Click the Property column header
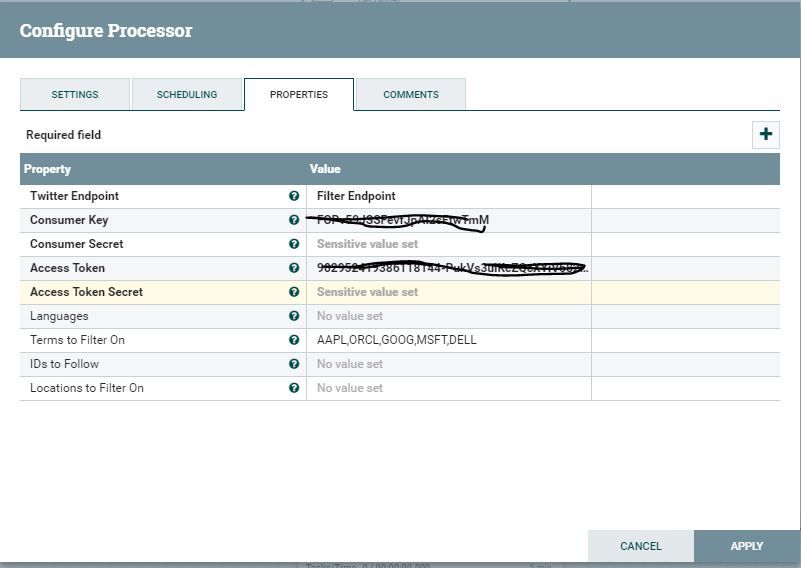 click(47, 169)
